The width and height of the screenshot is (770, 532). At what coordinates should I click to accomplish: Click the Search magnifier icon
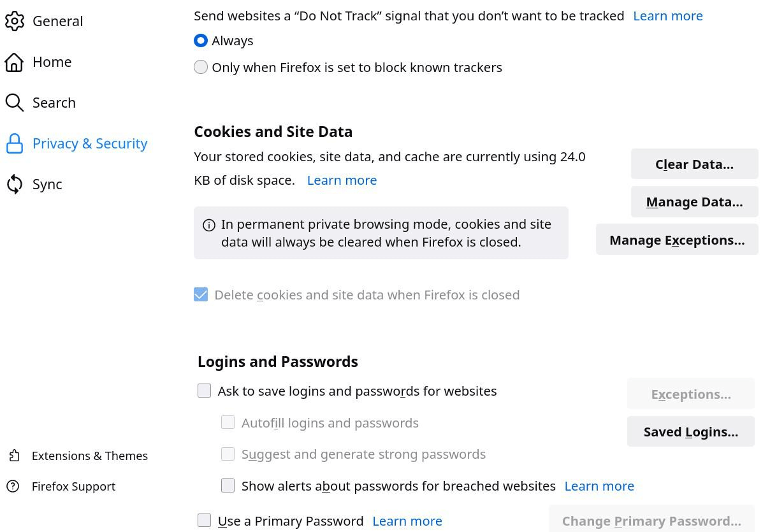pos(15,103)
